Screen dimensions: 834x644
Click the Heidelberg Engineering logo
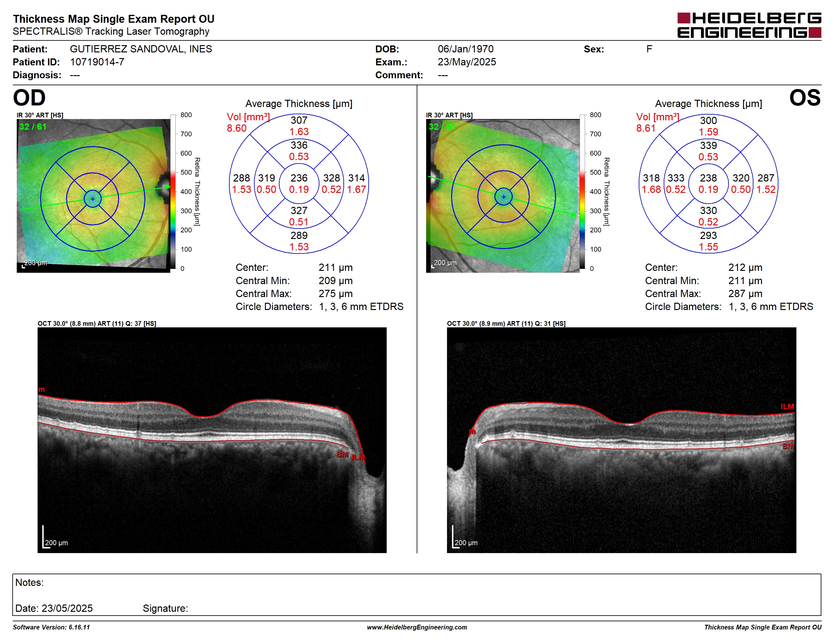point(749,26)
